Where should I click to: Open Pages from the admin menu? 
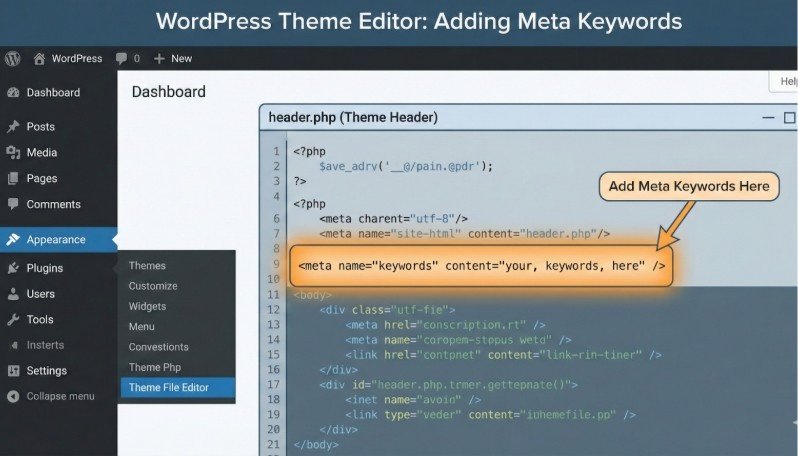(42, 178)
